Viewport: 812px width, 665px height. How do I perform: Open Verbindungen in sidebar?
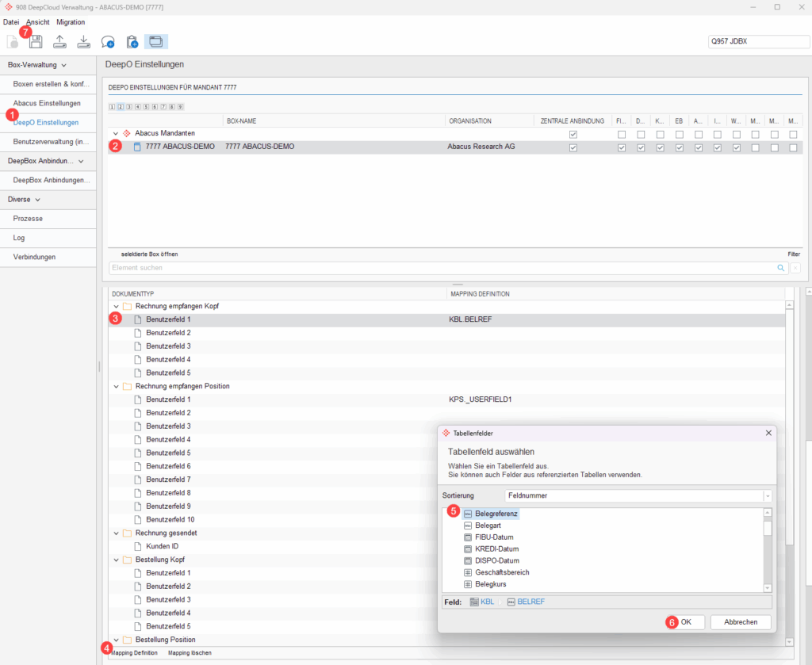[x=48, y=258]
